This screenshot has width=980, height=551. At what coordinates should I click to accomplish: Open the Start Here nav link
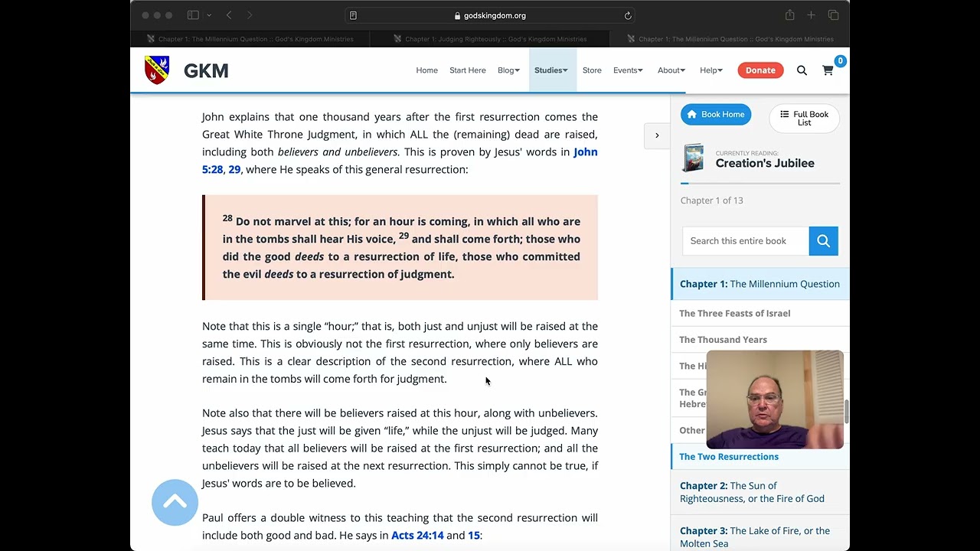coord(468,70)
